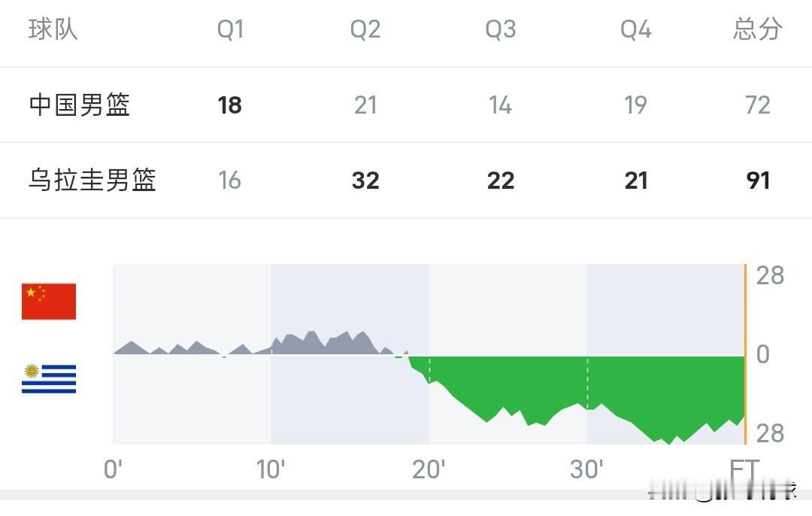Click the 30' time marker on chart
The height and width of the screenshot is (516, 812).
586,469
